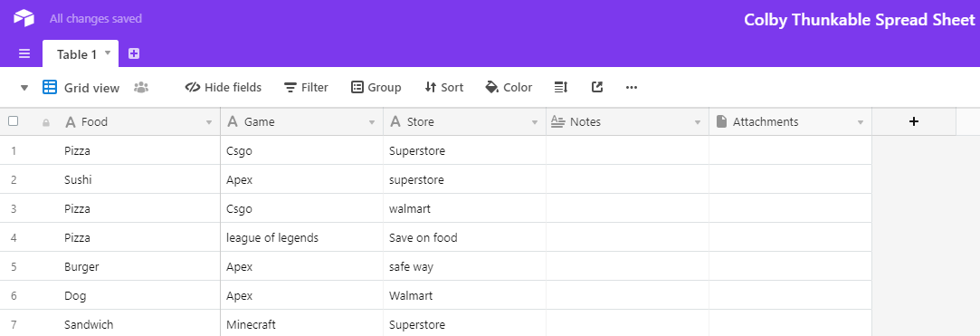Select lowercase walmart cell in row 3
980x336 pixels.
[465, 208]
